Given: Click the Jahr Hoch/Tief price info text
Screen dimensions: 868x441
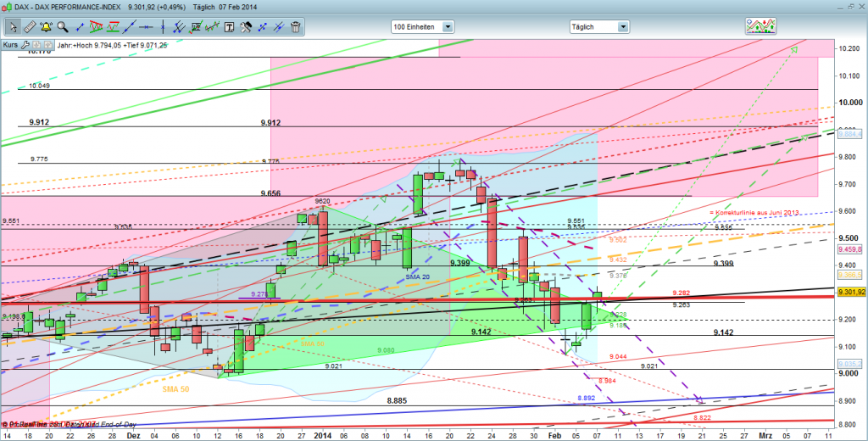Looking at the screenshot, I should pyautogui.click(x=112, y=46).
